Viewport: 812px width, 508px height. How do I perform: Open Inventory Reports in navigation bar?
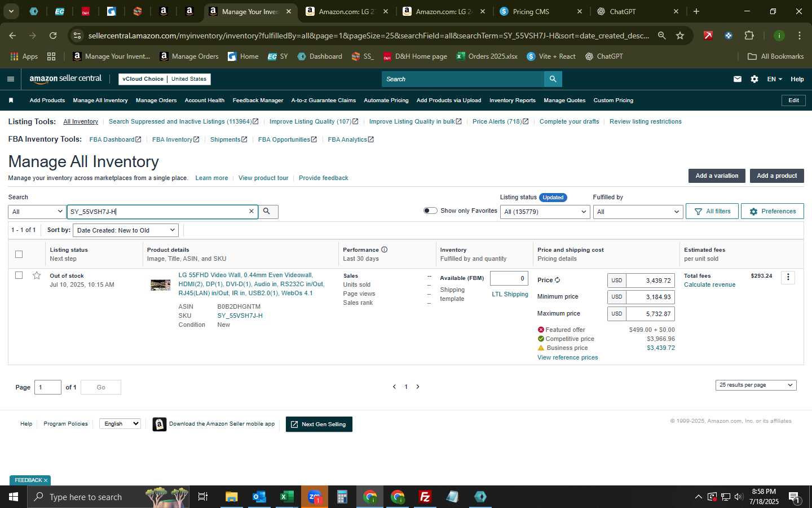click(513, 100)
